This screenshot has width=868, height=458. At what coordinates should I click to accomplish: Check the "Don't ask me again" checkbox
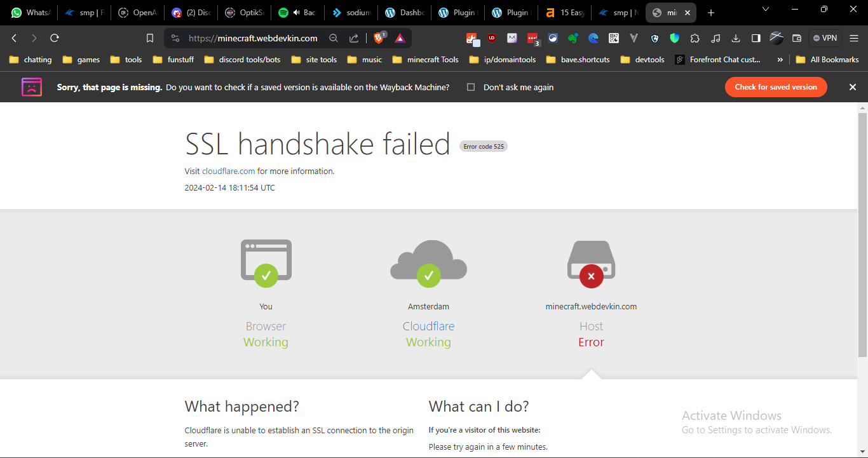[x=470, y=87]
